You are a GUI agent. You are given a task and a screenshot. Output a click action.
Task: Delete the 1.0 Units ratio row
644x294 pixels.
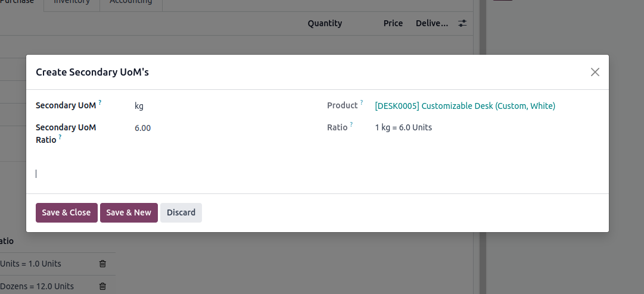click(x=102, y=264)
